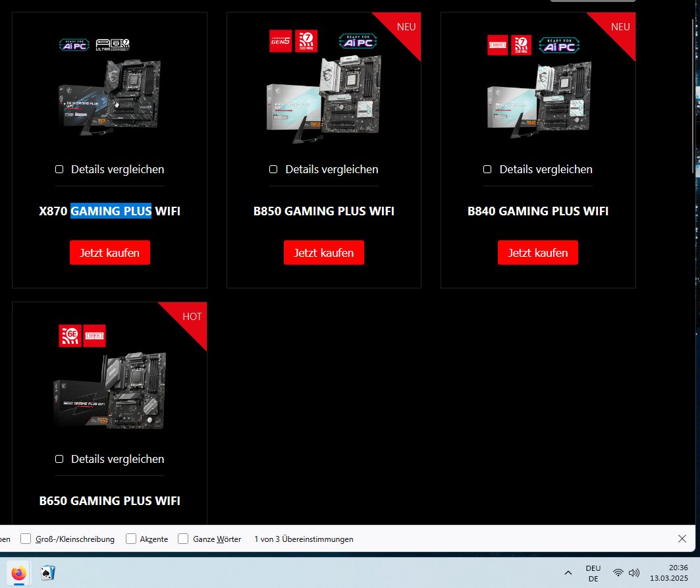Click the DDR5 badge on the B650 card
Image resolution: width=700 pixels, height=588 pixels.
(x=94, y=336)
